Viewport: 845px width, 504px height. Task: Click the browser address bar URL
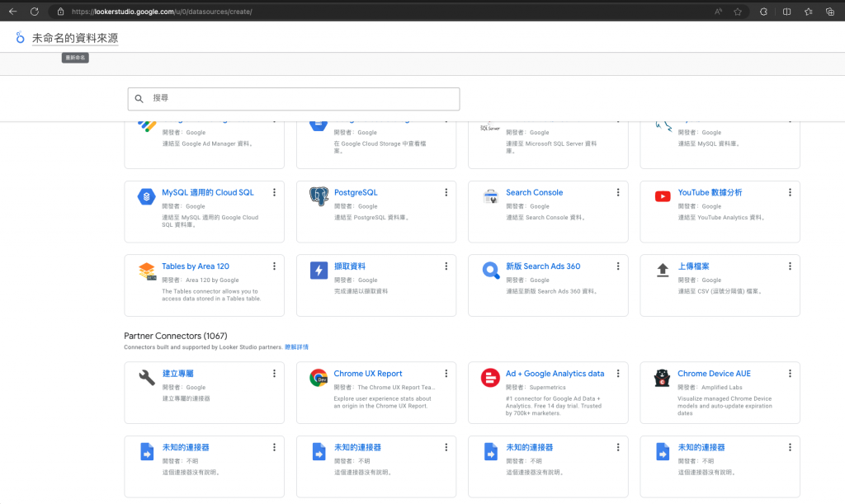(162, 12)
